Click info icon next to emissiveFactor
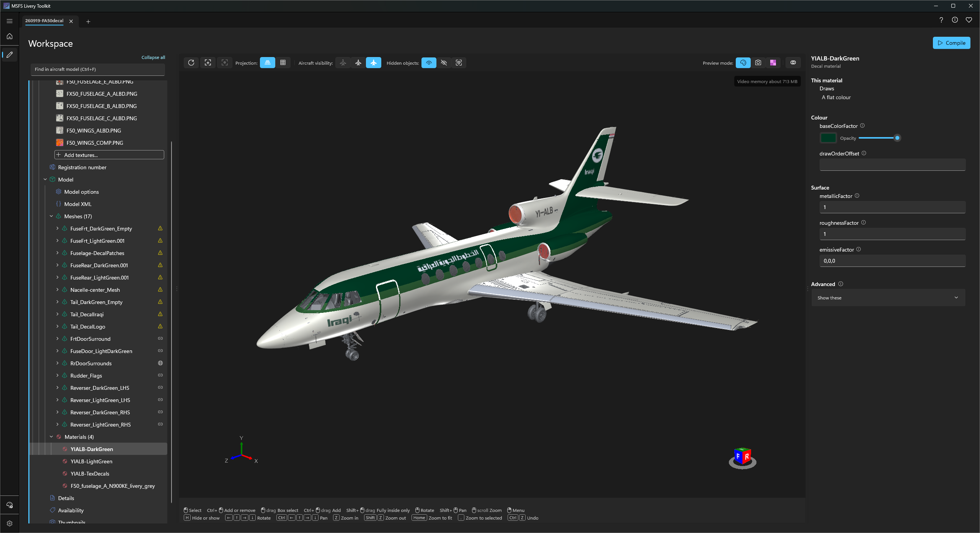 pos(859,249)
